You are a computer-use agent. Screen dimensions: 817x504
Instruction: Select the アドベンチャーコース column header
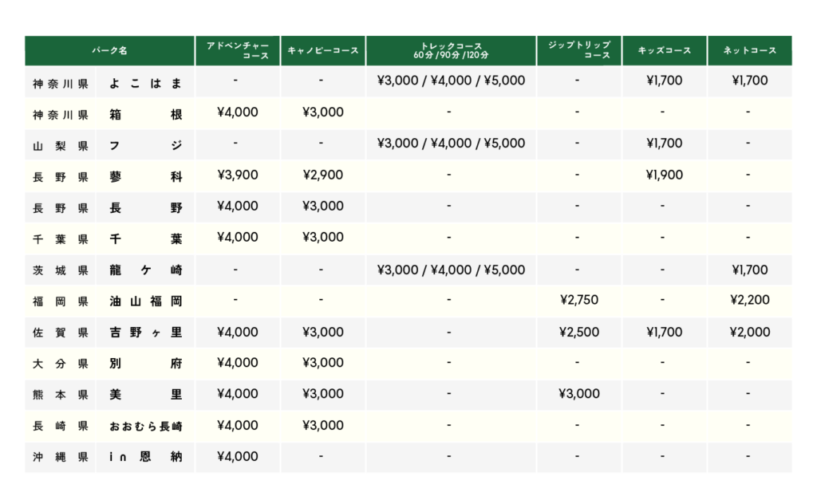[237, 50]
